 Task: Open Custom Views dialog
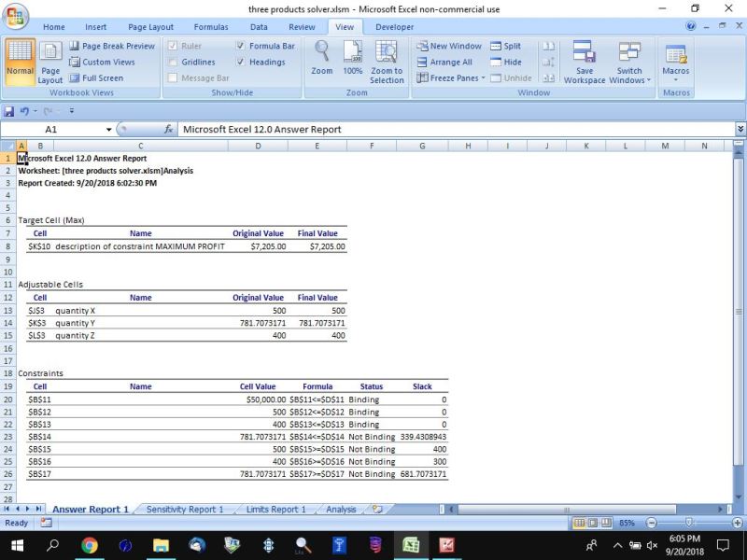(x=103, y=62)
